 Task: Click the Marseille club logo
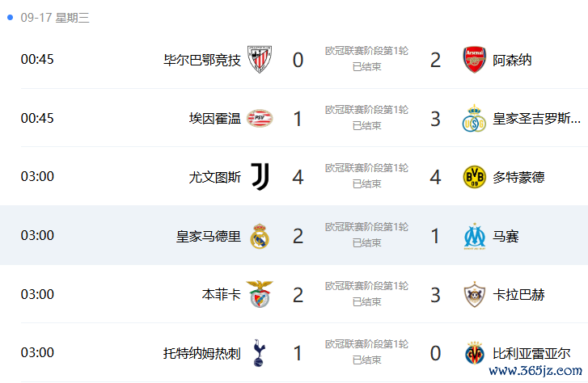click(475, 236)
